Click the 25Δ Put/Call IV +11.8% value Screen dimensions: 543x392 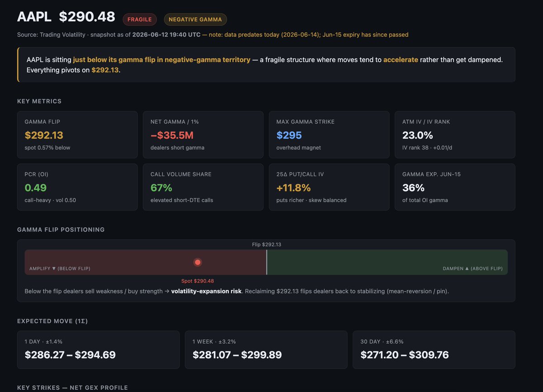click(x=294, y=188)
